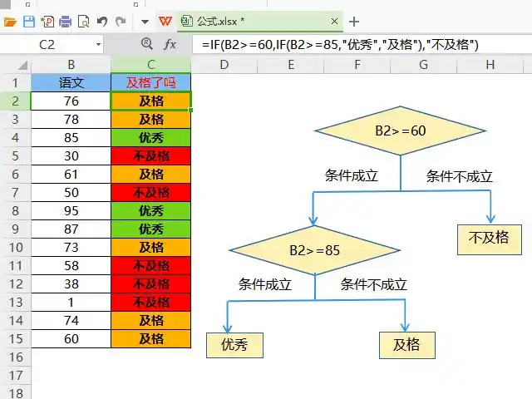
Task: Select cell B7 with value 50
Action: tap(71, 192)
